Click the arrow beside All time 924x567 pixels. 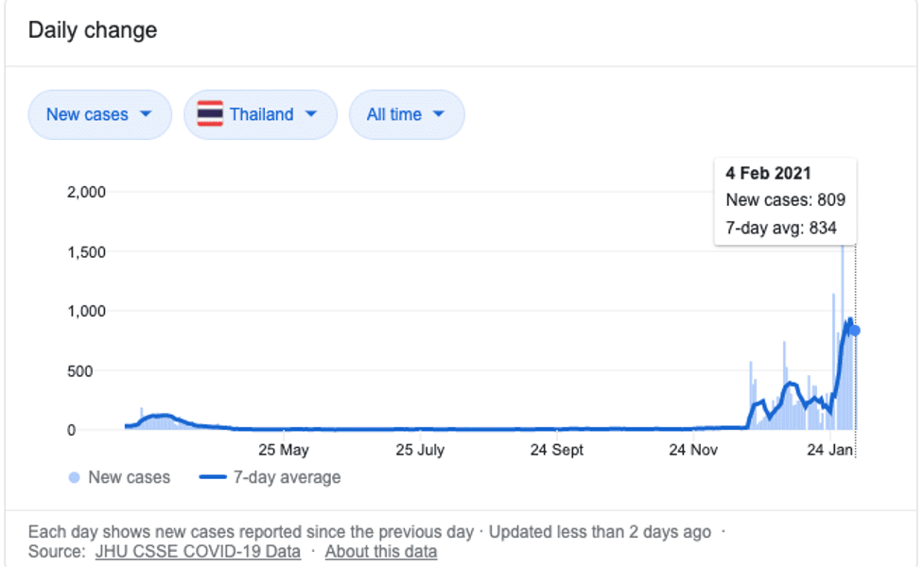point(439,113)
